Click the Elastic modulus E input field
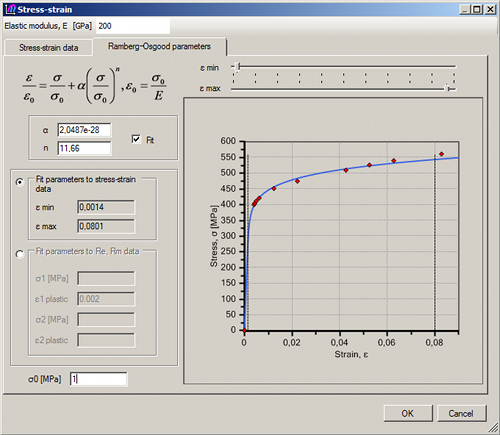The height and width of the screenshot is (435, 500). coord(133,26)
